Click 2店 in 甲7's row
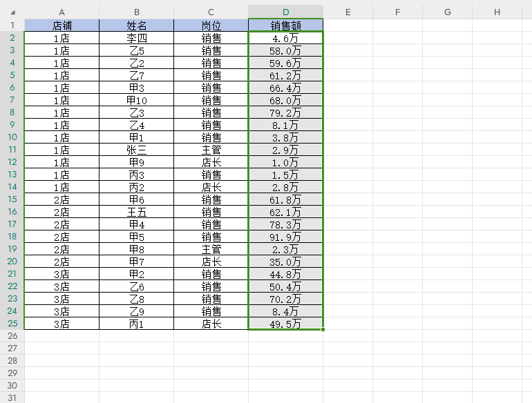 61,262
